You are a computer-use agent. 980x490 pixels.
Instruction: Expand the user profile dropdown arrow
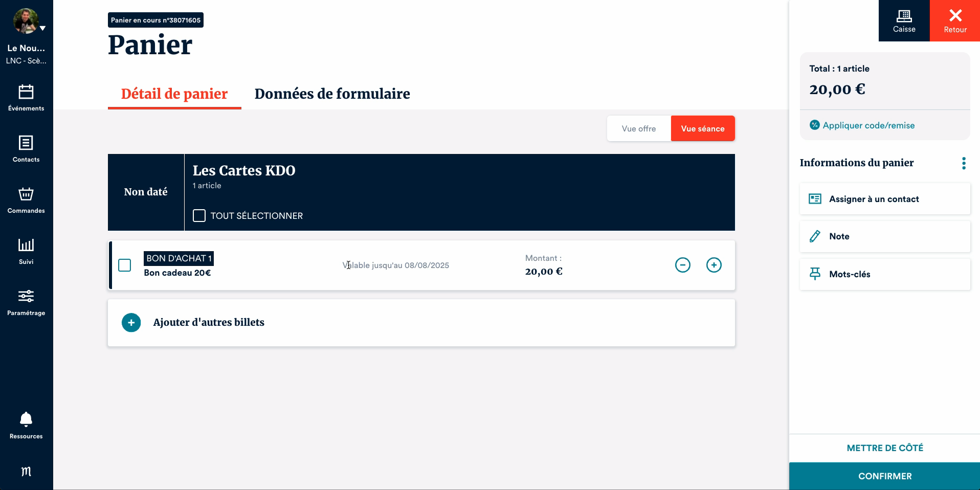(x=43, y=28)
